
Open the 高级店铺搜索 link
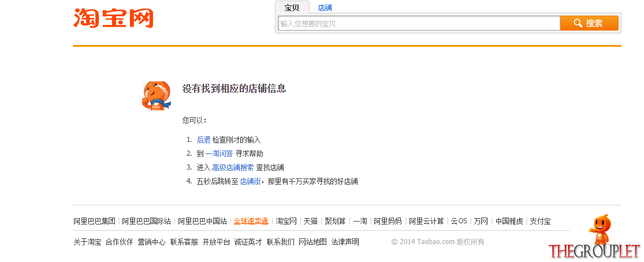click(233, 167)
